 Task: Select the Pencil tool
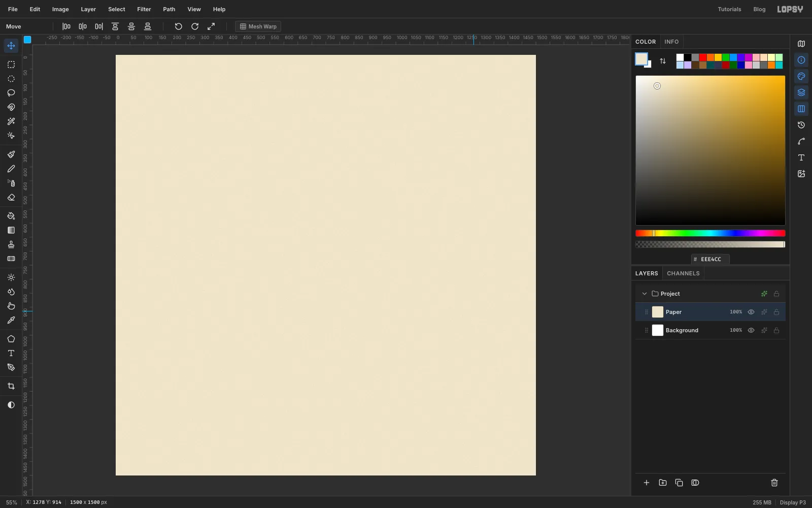[x=11, y=169]
